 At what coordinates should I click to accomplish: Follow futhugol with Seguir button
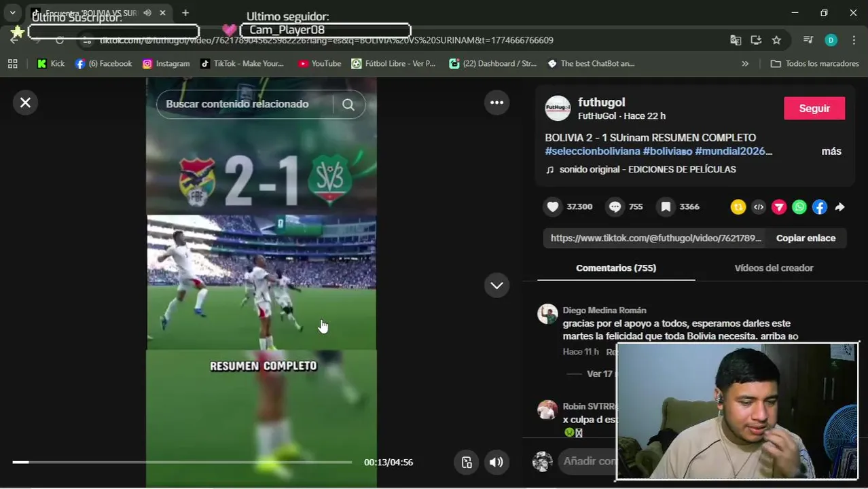(x=814, y=109)
